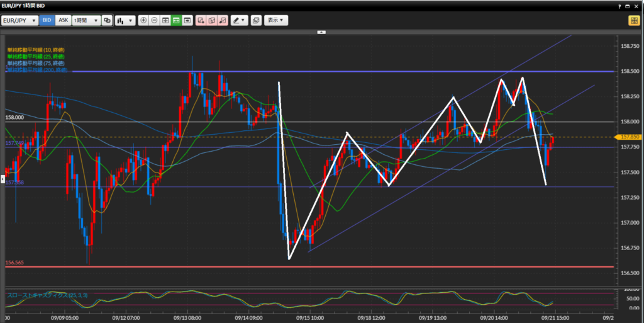The image size is (644, 323).
Task: Open the 1時間 timeframe dropdown
Action: point(86,20)
